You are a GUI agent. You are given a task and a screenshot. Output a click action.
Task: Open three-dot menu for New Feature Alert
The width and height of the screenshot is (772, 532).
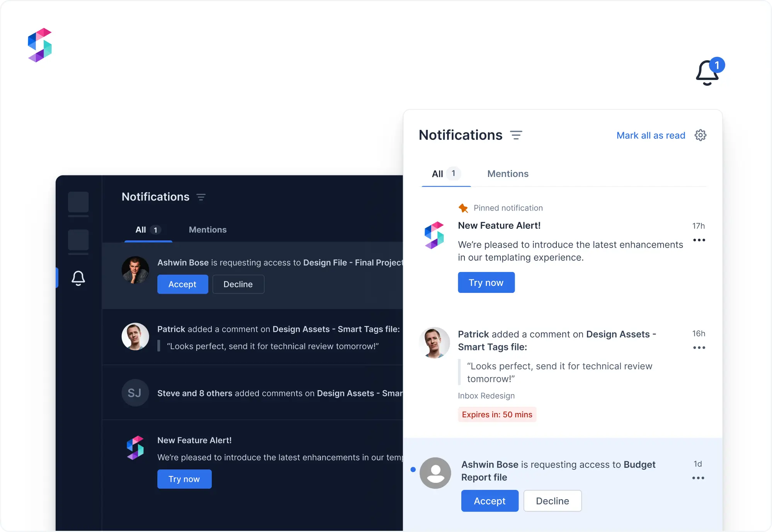[699, 240]
